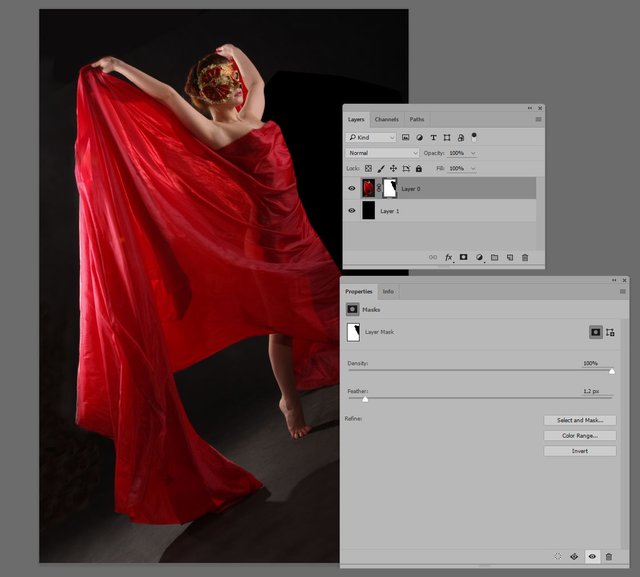Lock position move icon
640x577 pixels.
pyautogui.click(x=393, y=169)
